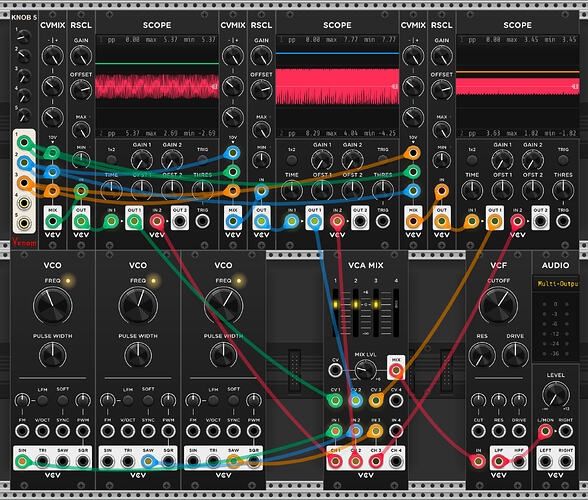Click SAW output with the orange cable on VCO
588x500 pixels.
(x=234, y=461)
